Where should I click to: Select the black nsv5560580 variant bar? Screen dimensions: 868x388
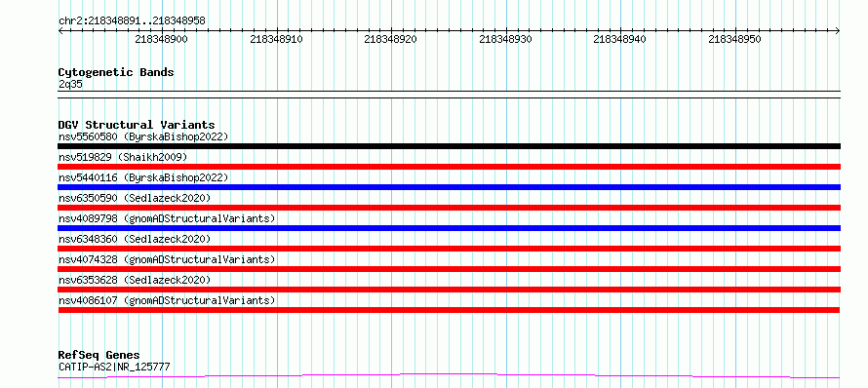[x=449, y=146]
